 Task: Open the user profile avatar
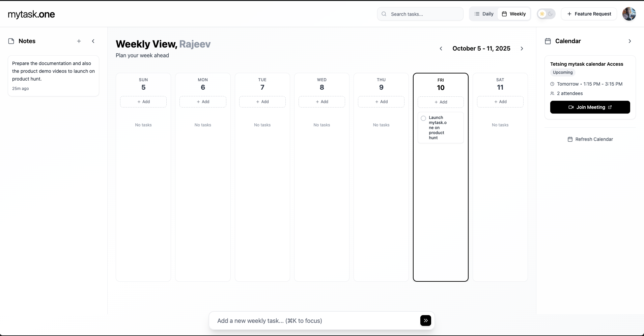click(x=629, y=14)
